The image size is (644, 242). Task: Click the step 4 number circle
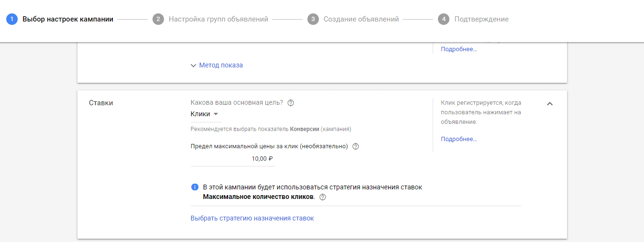point(444,19)
